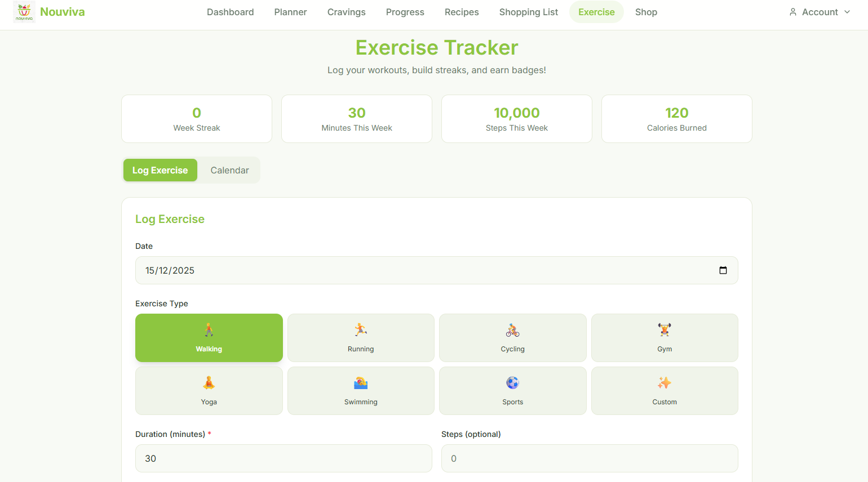Select the Sports soccer ball icon
Viewport: 868px width, 482px height.
point(512,383)
